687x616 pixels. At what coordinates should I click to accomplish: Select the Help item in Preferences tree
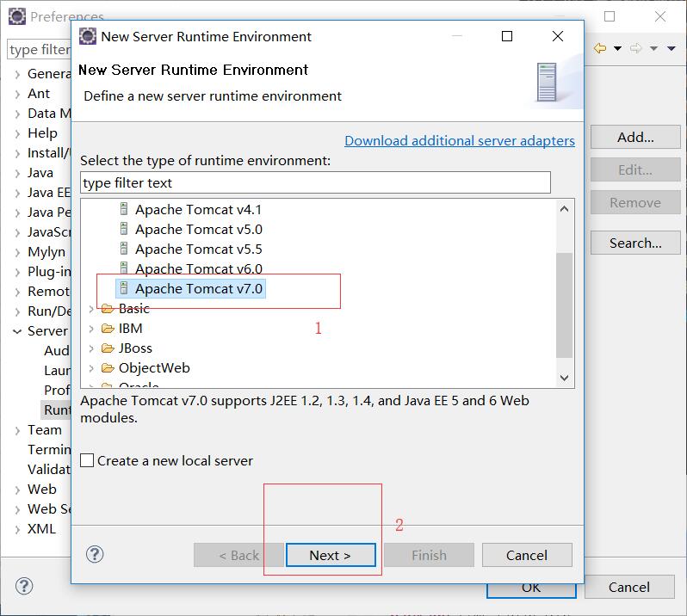pos(42,132)
